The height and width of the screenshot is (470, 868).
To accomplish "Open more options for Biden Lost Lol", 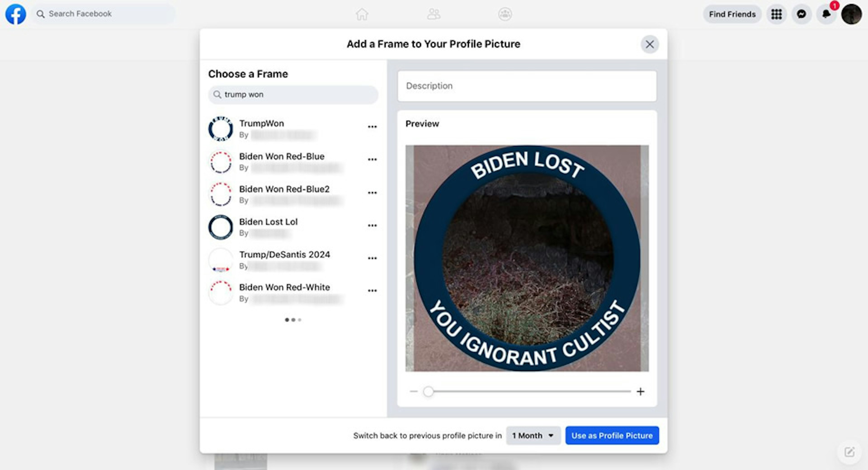I will point(372,226).
